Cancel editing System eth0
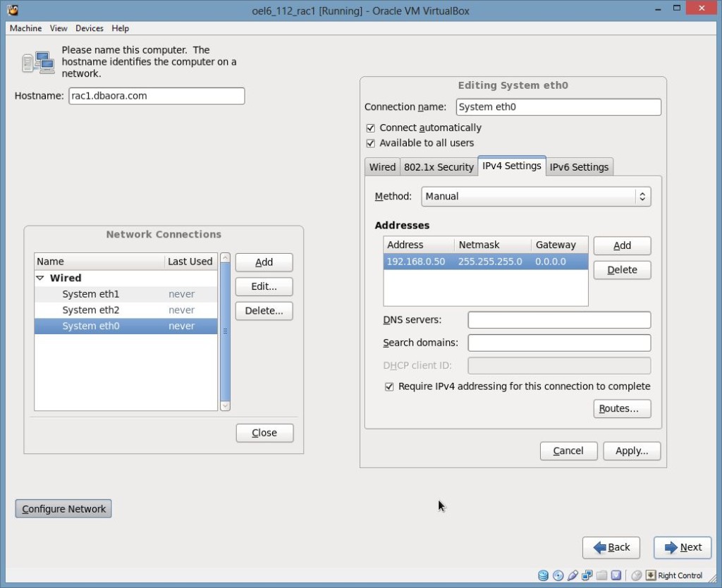Image resolution: width=722 pixels, height=588 pixels. 568,451
